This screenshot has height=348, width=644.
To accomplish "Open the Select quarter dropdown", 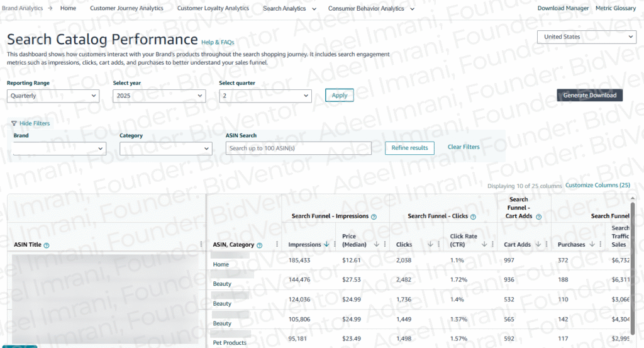I will pyautogui.click(x=265, y=96).
